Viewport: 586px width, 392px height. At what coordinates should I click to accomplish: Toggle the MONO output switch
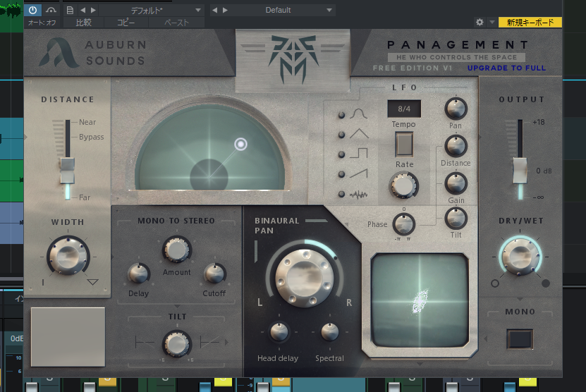520,339
